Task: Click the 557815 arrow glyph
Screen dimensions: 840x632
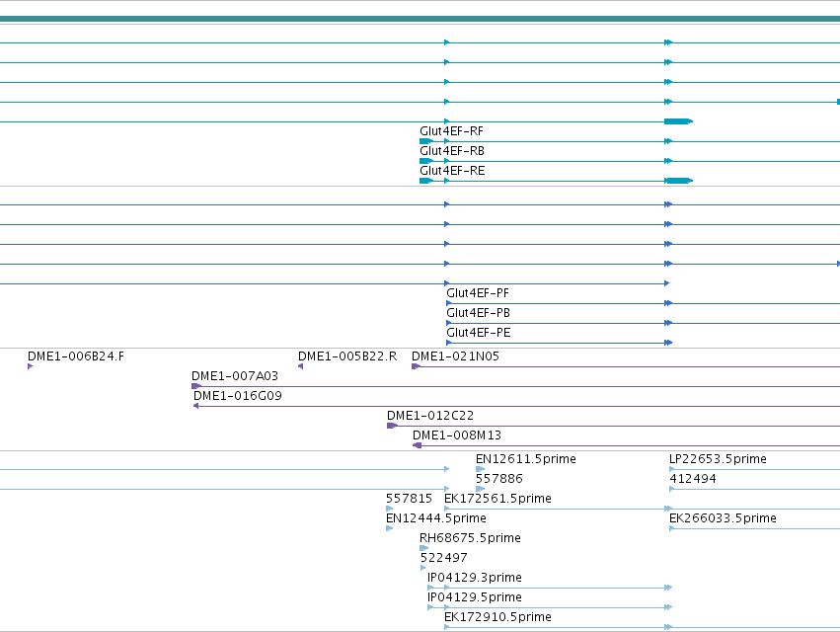Action: tap(390, 509)
